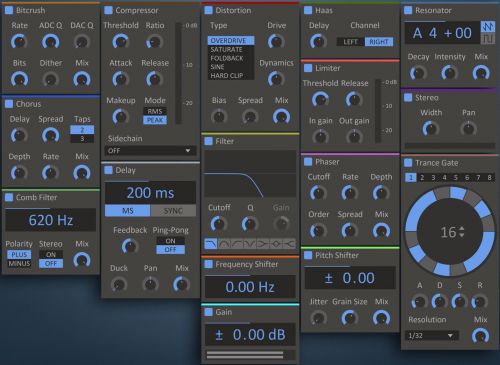Click the Delay 200 ms value field
This screenshot has height=365, width=500.
coord(150,193)
